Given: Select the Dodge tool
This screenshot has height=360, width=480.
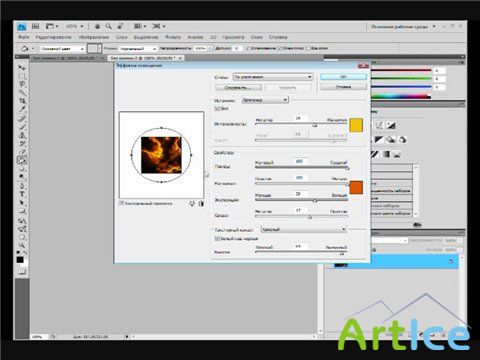Looking at the screenshot, I should [22, 177].
